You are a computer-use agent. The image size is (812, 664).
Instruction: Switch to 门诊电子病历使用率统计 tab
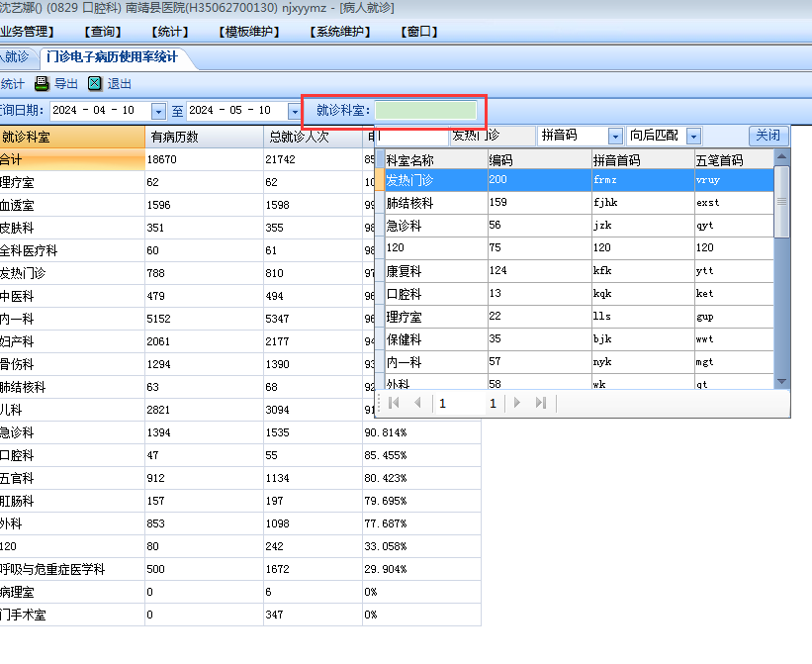112,57
